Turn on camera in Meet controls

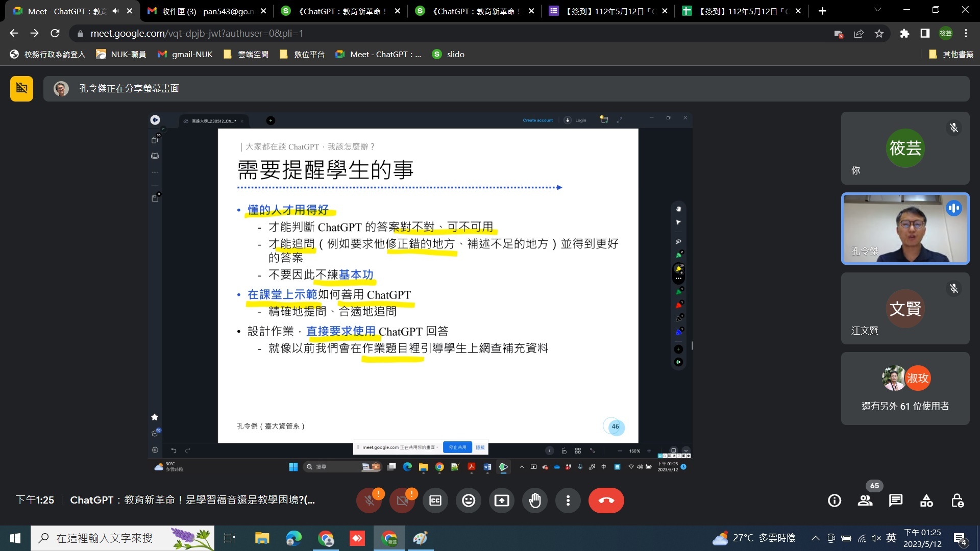402,500
